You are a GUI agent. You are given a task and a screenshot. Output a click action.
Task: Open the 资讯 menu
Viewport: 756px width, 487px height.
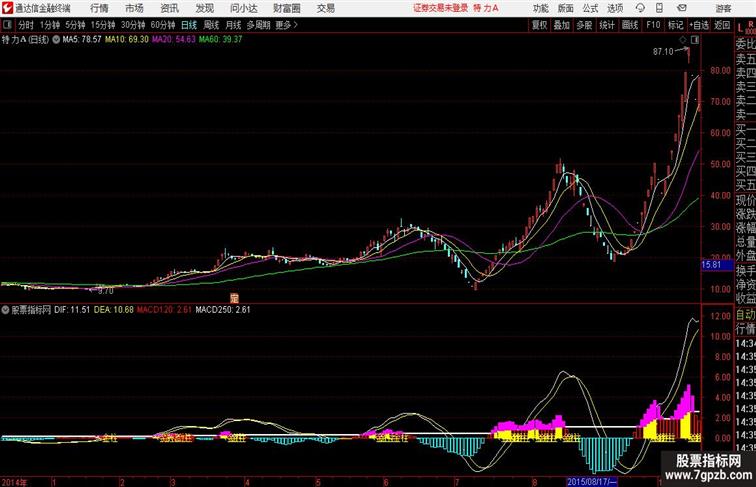click(169, 8)
